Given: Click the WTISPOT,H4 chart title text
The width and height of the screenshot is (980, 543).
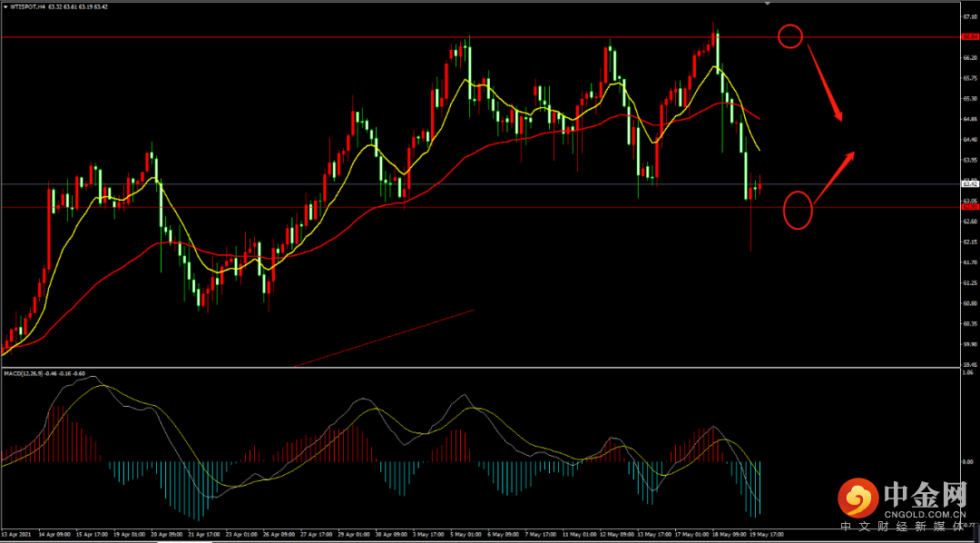Looking at the screenshot, I should [x=27, y=7].
